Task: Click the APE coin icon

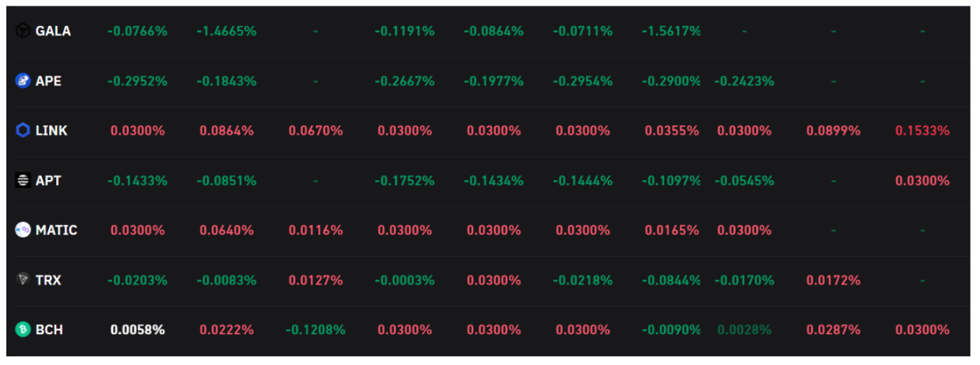Action: [23, 81]
